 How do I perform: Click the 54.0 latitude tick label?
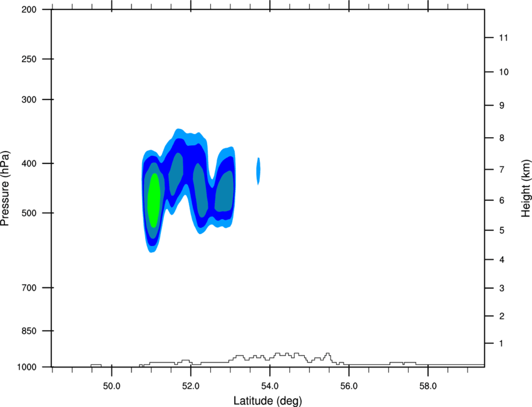pyautogui.click(x=270, y=386)
